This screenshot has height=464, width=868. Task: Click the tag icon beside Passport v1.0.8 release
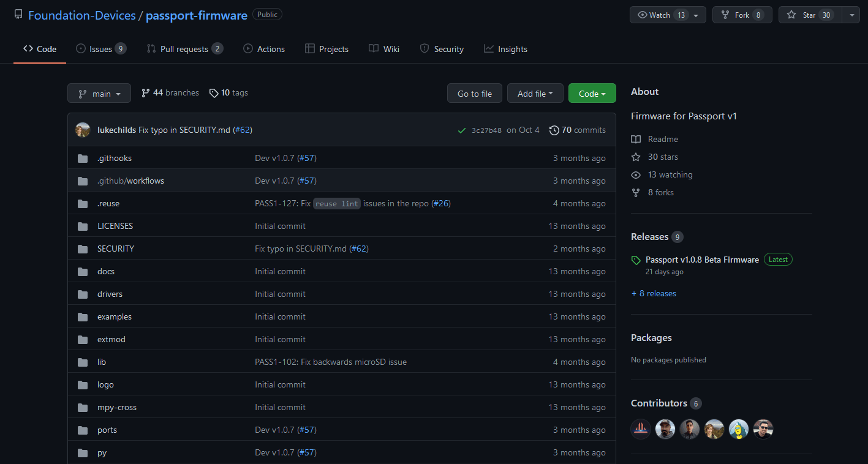point(636,260)
